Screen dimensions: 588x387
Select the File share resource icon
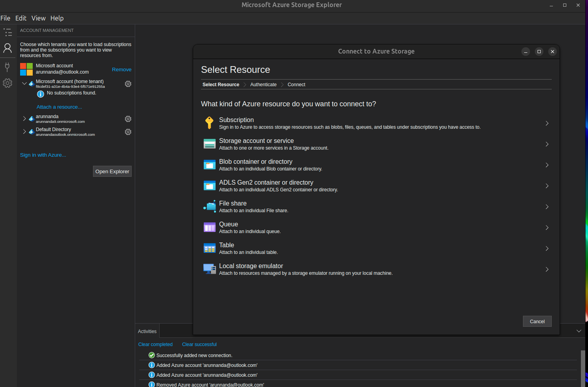[209, 206]
